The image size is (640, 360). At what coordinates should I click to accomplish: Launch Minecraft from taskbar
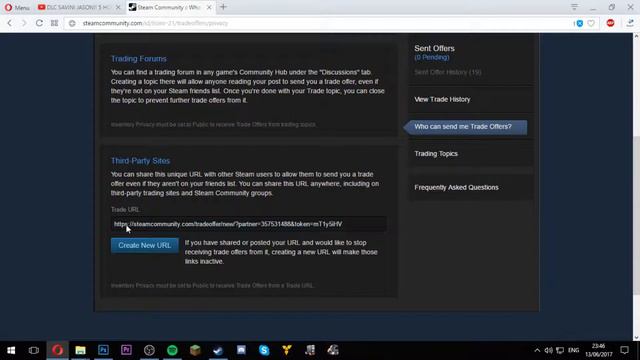point(195,350)
